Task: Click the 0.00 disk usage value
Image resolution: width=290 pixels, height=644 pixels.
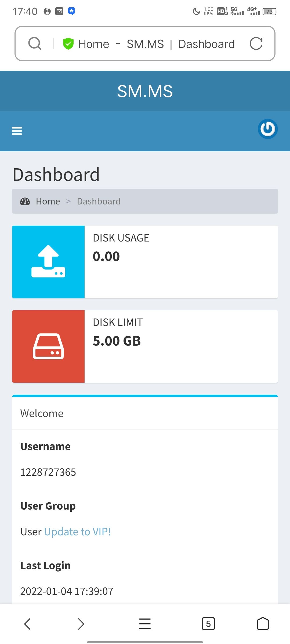Action: pos(106,256)
